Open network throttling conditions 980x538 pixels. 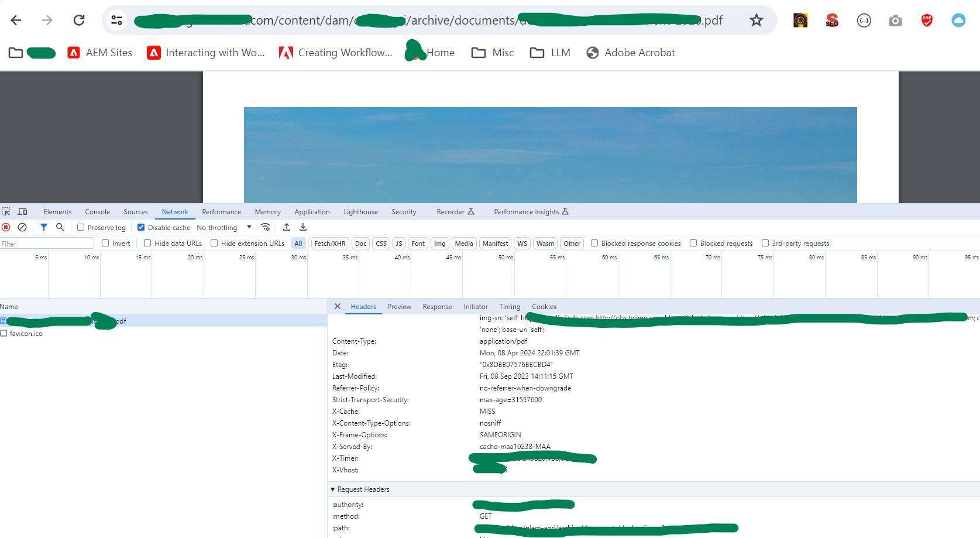click(265, 227)
